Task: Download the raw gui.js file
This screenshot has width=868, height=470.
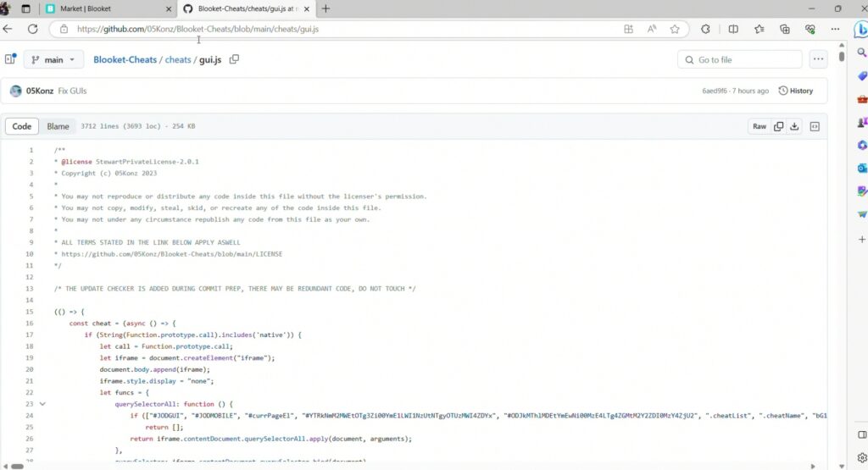Action: (x=794, y=126)
